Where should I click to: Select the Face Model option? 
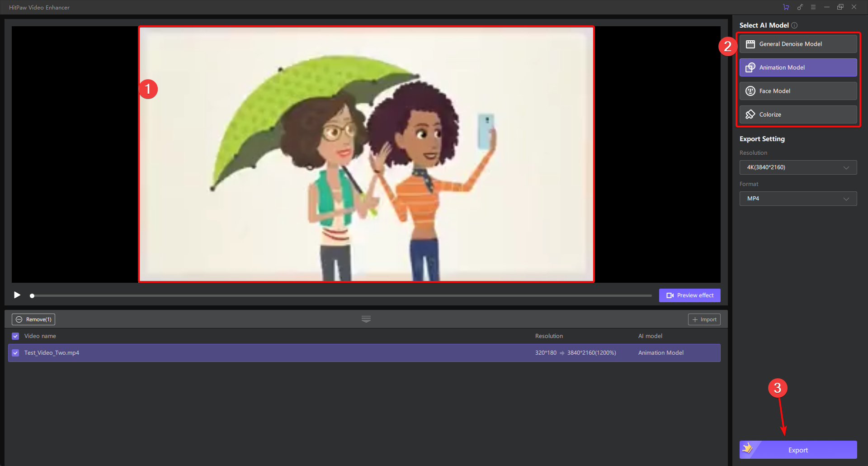point(798,91)
